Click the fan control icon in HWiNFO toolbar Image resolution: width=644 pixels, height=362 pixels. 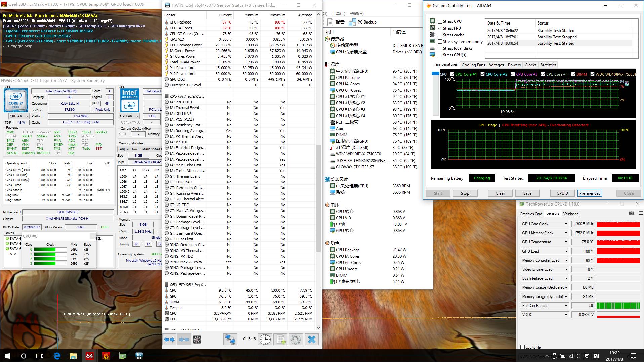click(197, 340)
